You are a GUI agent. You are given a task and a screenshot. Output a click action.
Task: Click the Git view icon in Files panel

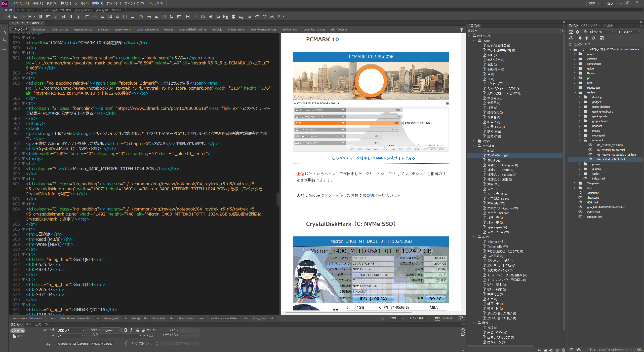[578, 32]
